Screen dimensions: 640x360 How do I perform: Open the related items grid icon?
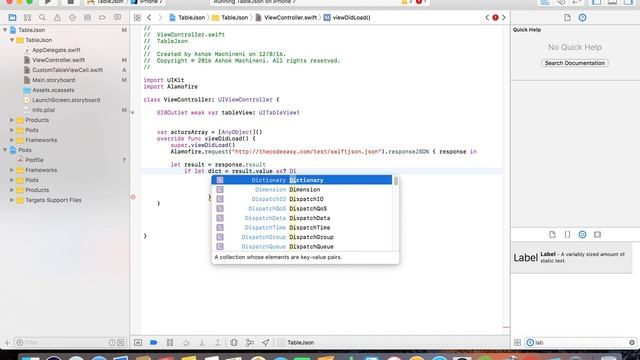[x=137, y=18]
